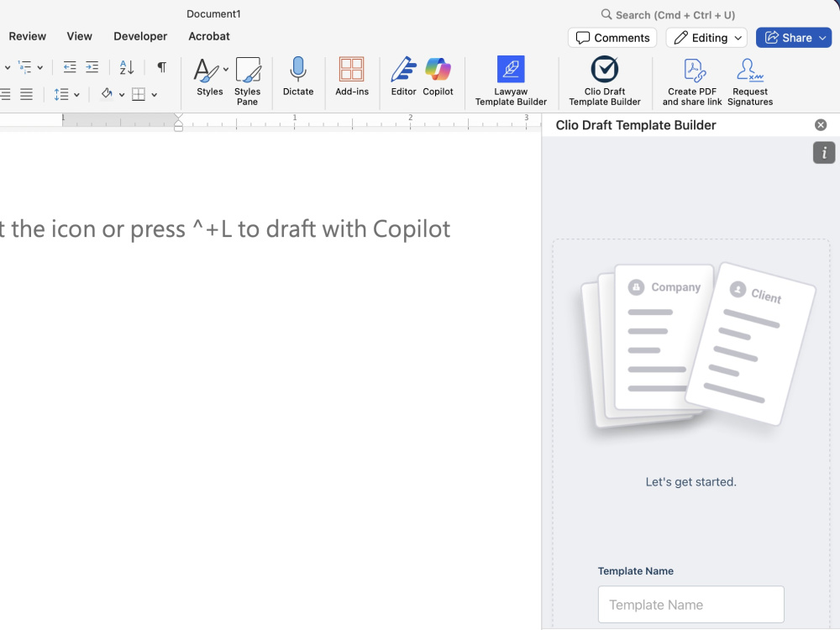Switch to the Acrobat tab
Viewport: 840px width, 630px height.
(x=209, y=36)
